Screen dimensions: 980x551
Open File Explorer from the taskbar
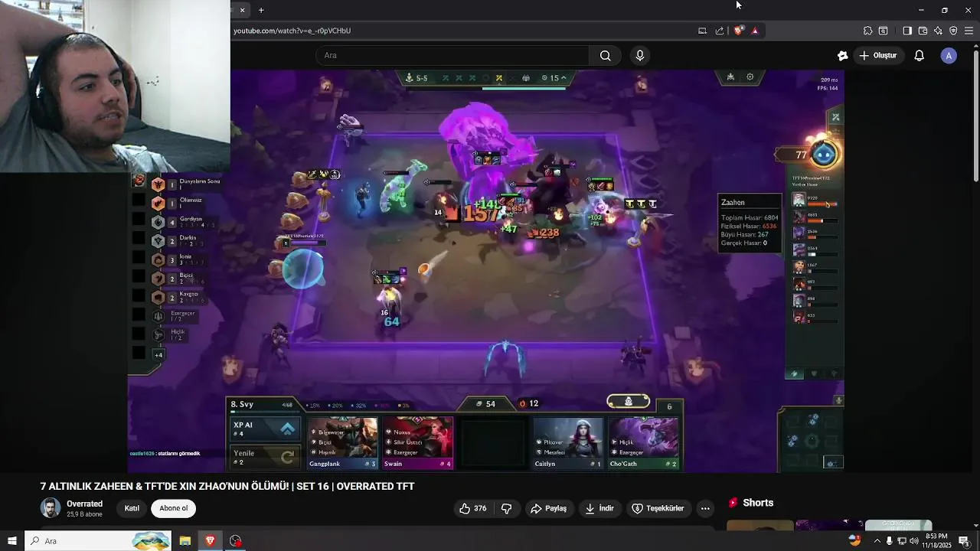pyautogui.click(x=185, y=541)
